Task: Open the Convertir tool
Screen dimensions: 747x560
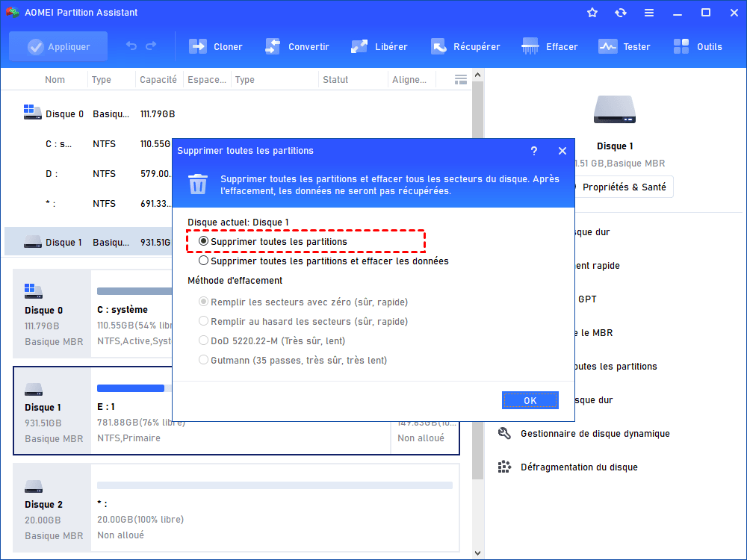Action: coord(297,46)
